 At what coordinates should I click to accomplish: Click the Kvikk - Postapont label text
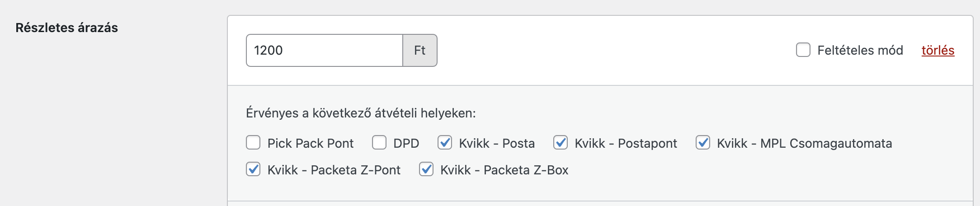(626, 144)
